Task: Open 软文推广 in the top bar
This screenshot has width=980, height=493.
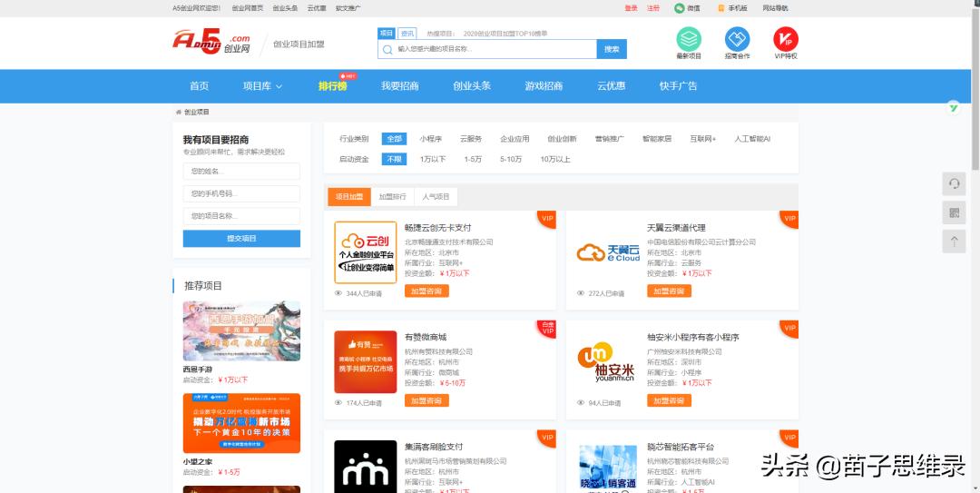Action: [x=348, y=8]
